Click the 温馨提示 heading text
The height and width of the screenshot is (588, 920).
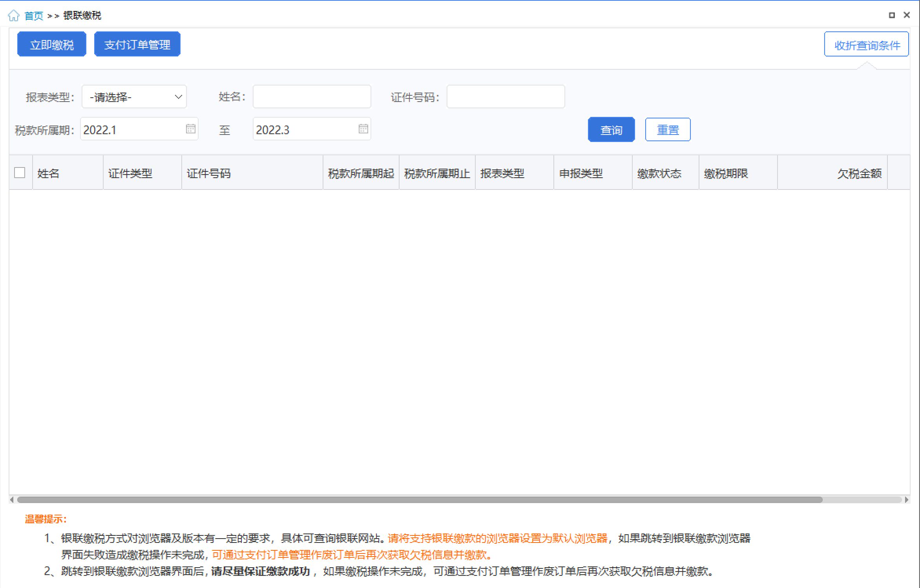(x=46, y=519)
